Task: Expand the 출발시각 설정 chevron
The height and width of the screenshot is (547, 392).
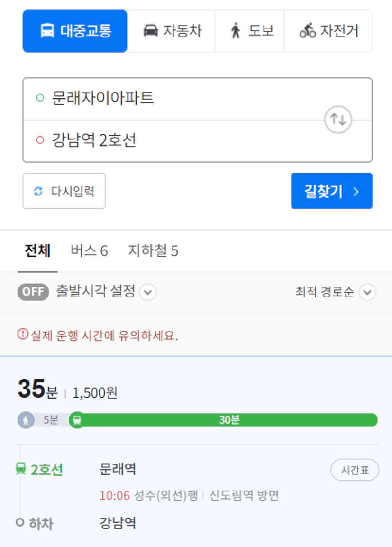Action: [x=148, y=292]
